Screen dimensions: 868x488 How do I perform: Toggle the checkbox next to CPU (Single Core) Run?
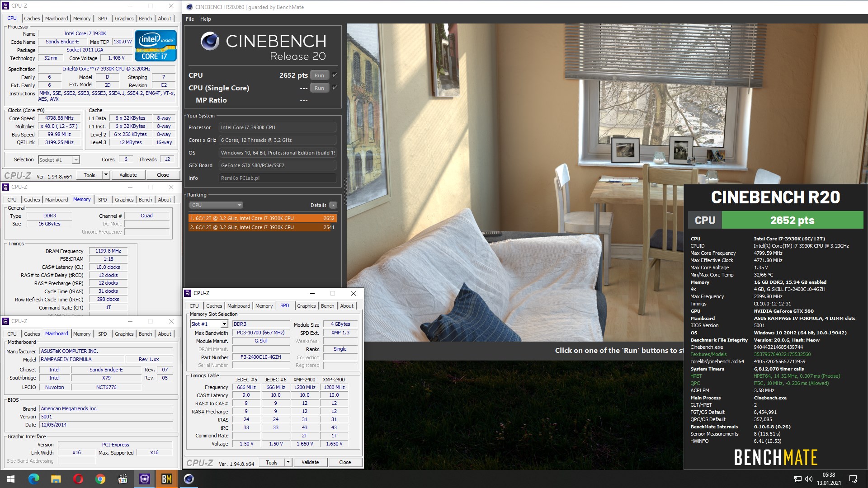click(x=335, y=88)
